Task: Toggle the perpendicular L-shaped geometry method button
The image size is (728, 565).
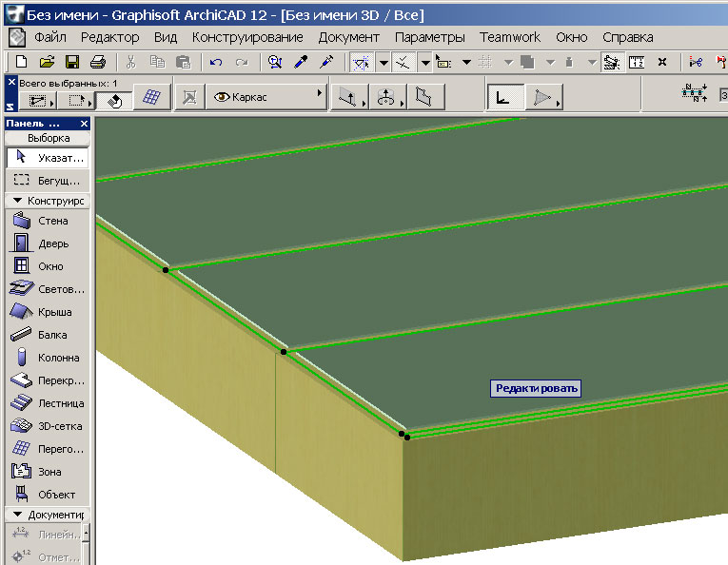Action: click(503, 97)
